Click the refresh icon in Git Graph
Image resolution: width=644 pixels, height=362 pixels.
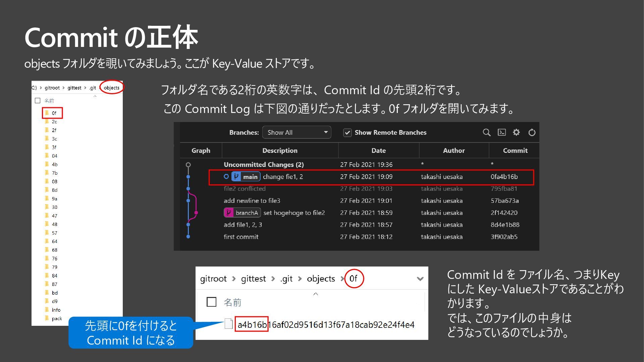point(532,132)
